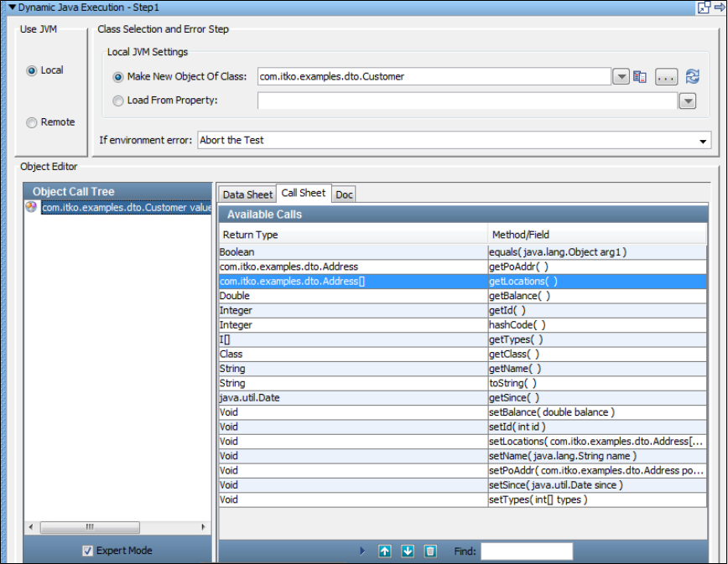The height and width of the screenshot is (564, 728).
Task: Select the hashCode( ) method
Action: [x=463, y=325]
